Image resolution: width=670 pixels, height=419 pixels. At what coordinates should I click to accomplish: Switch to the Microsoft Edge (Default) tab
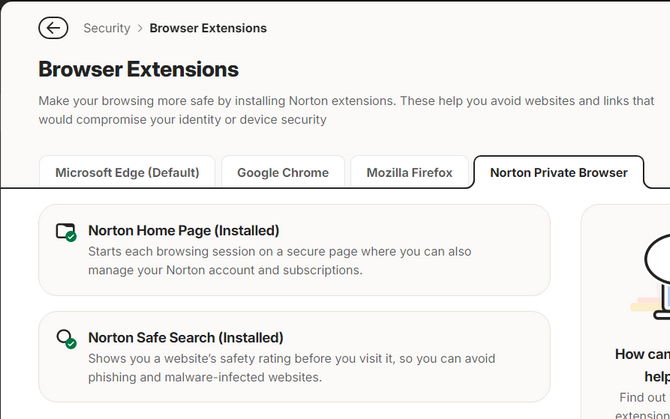coord(127,173)
